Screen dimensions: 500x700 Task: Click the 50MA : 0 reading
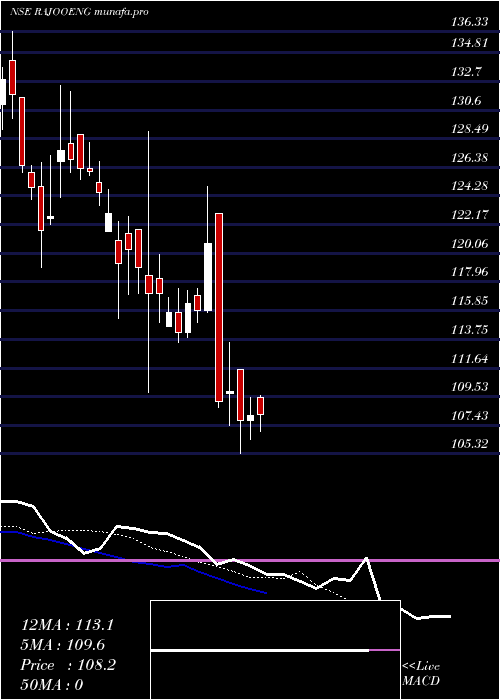52,685
